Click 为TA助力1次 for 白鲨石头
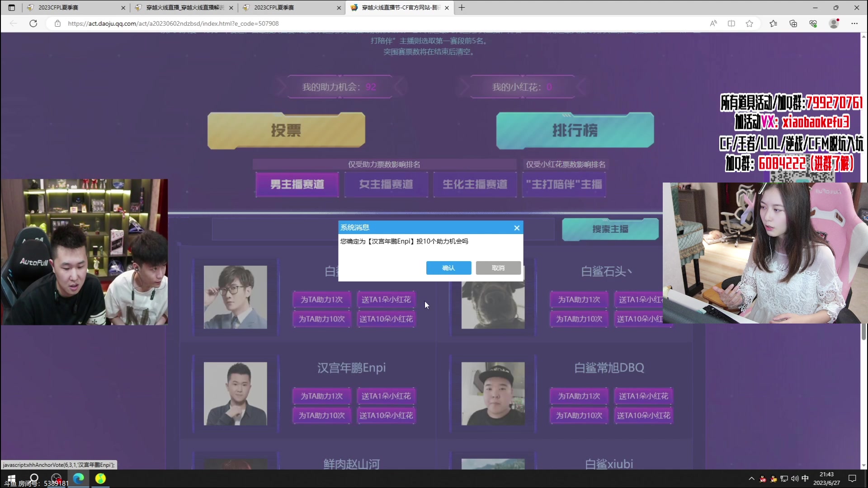The height and width of the screenshot is (488, 868). click(x=579, y=300)
